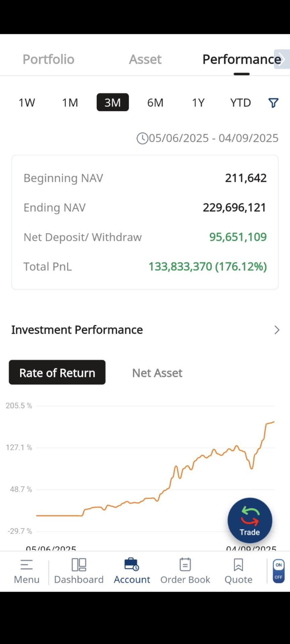Switch to the Asset tab
The height and width of the screenshot is (644, 290).
(x=145, y=59)
